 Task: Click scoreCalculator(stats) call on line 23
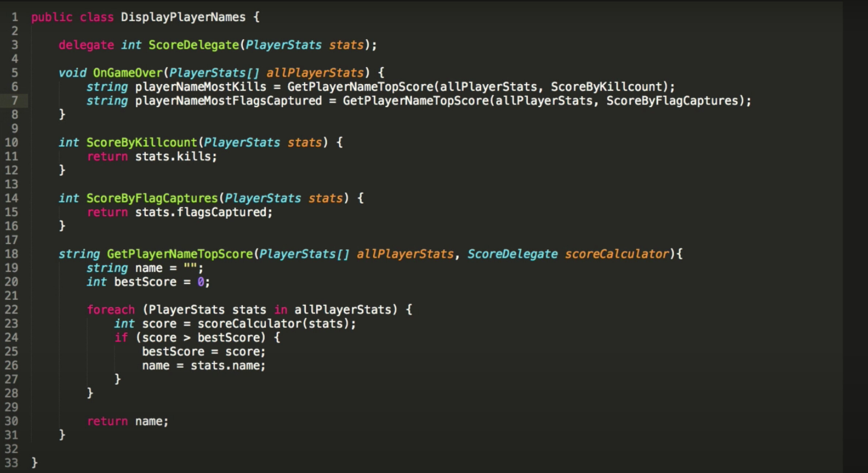pos(273,324)
